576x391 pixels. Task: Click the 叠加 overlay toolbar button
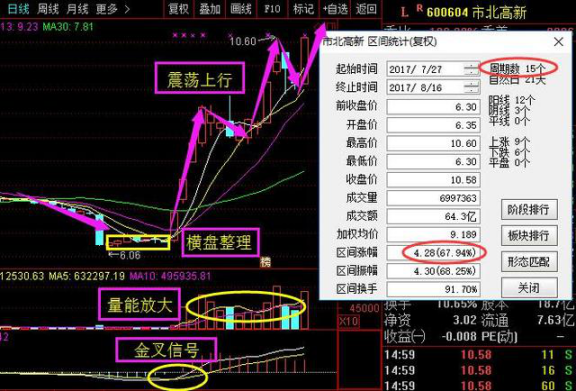209,8
